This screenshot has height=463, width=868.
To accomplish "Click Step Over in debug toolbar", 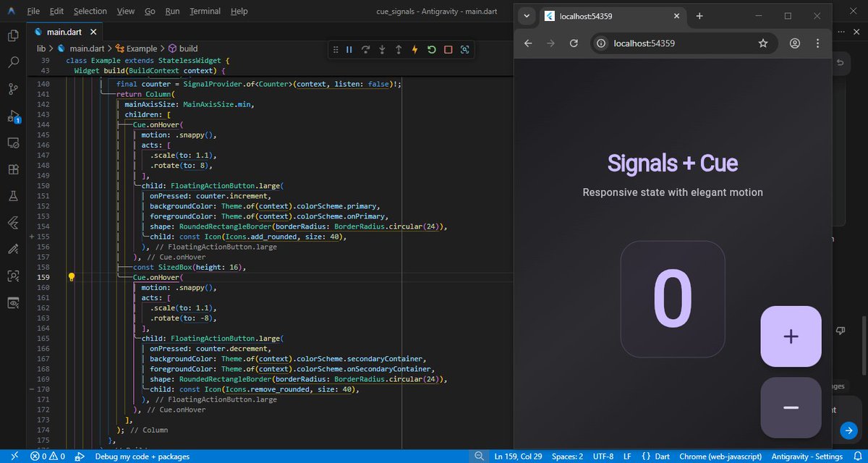I will click(x=366, y=50).
